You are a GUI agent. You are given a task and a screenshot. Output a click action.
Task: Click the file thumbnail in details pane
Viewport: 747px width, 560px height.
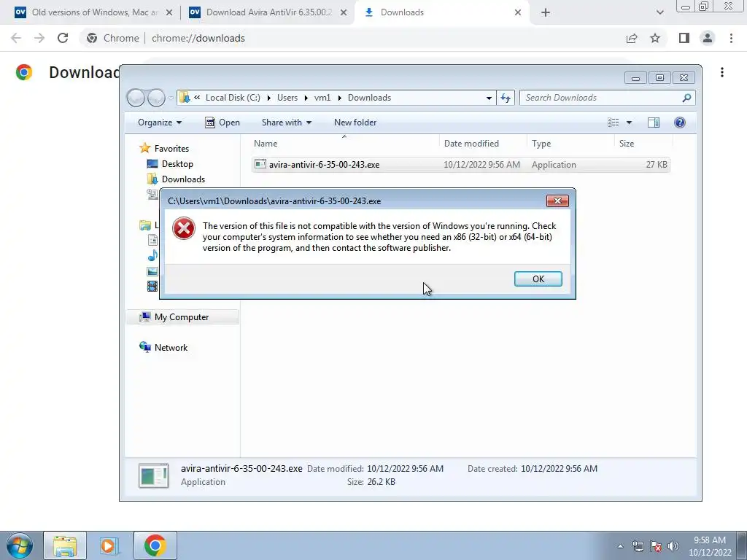coord(153,475)
